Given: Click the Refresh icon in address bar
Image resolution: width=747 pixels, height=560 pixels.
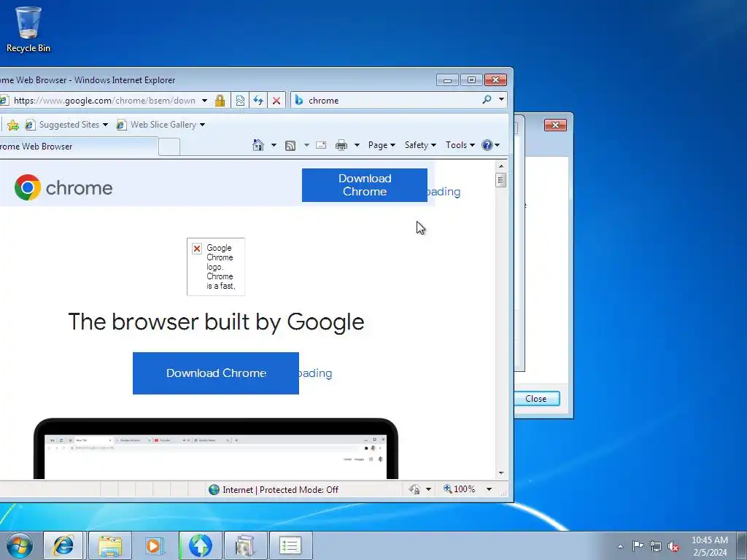Looking at the screenshot, I should coord(258,101).
